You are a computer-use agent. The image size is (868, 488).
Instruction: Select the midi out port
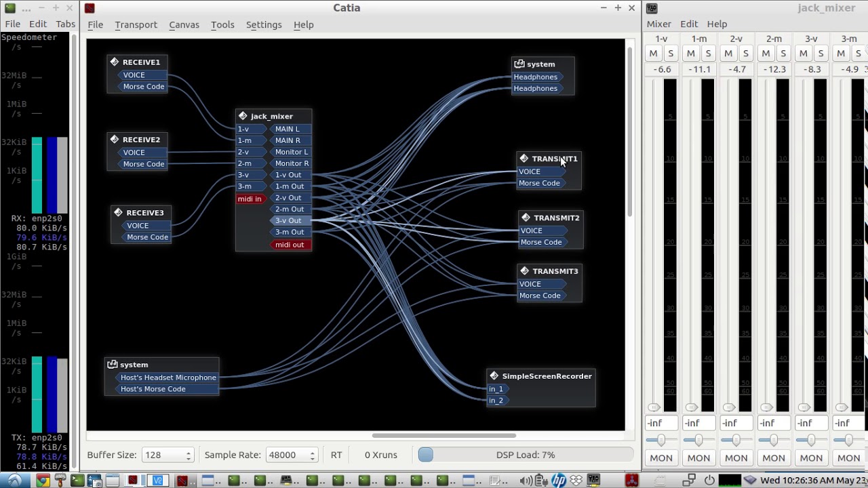point(290,245)
